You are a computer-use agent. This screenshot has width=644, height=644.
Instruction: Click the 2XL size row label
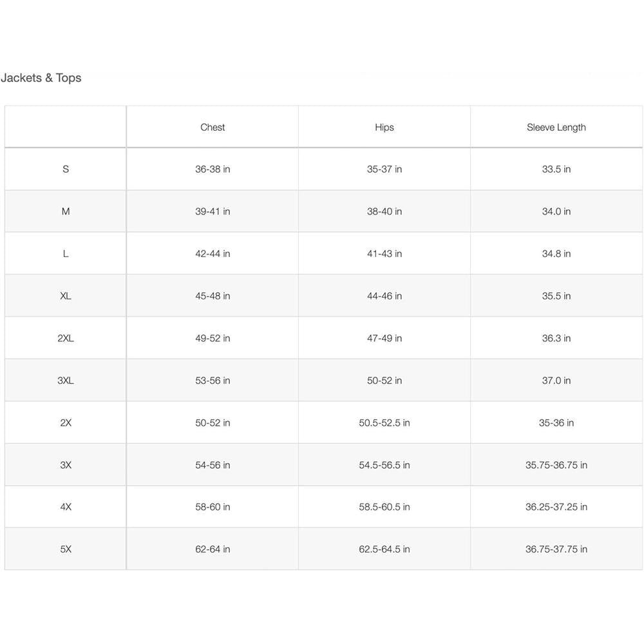66,338
